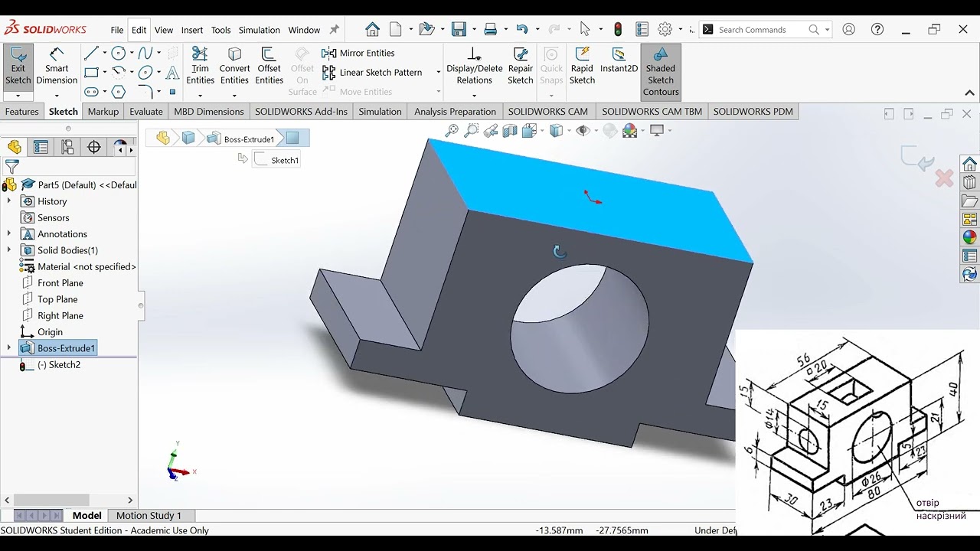Image resolution: width=980 pixels, height=551 pixels.
Task: Select the Arc sketch tool
Action: click(119, 73)
